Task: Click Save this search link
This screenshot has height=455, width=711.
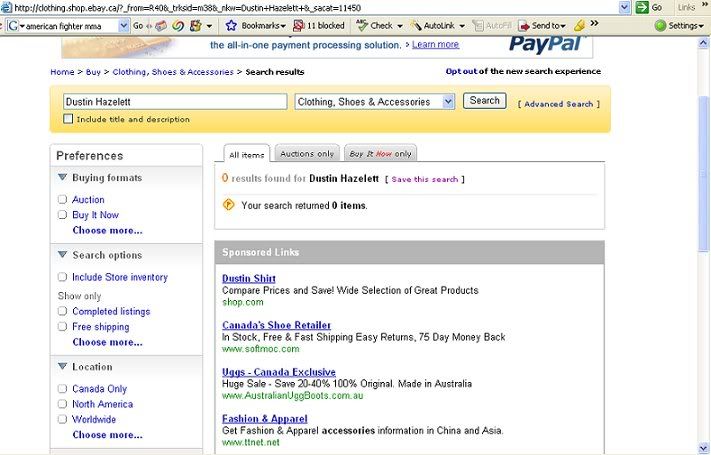Action: pos(424,179)
